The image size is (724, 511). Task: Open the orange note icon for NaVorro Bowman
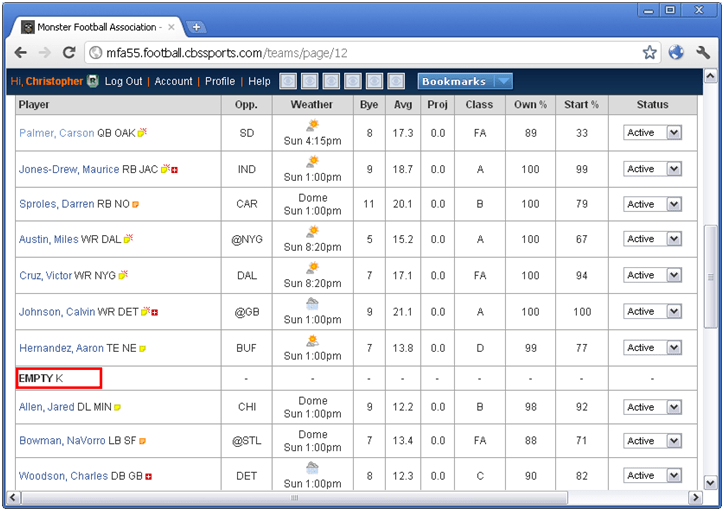point(142,441)
